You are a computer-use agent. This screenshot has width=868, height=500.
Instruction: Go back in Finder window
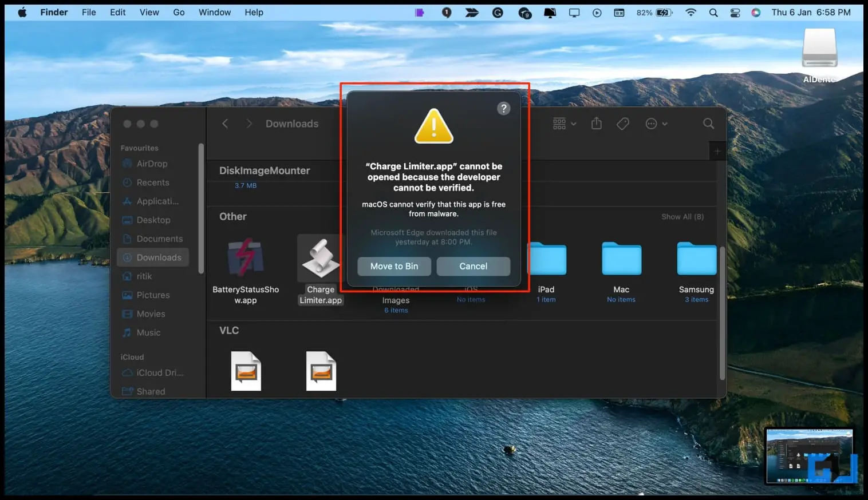point(225,124)
